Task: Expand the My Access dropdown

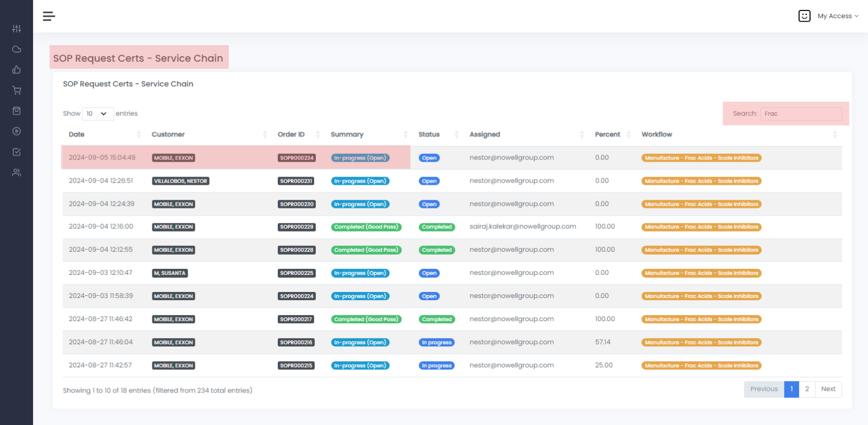Action: [x=837, y=16]
